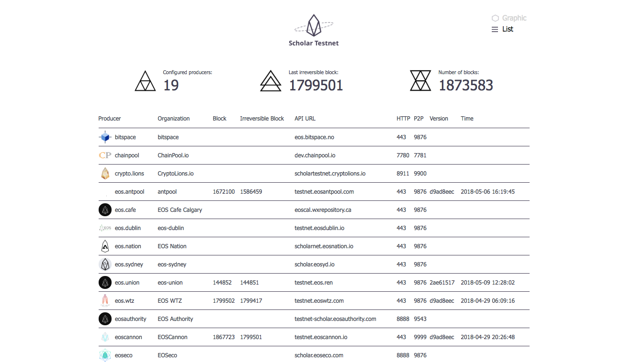Click the eos.wtz producer logo
Image resolution: width=622 pixels, height=364 pixels.
click(105, 301)
